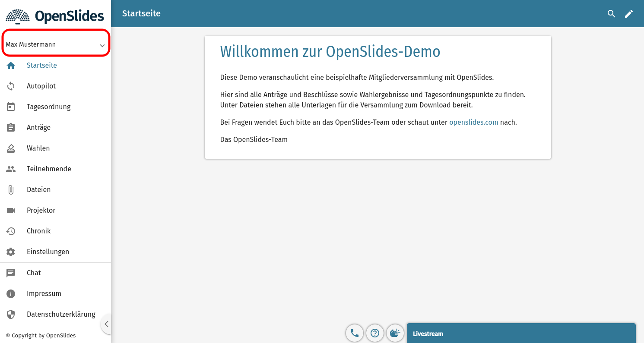Viewport: 644px width, 343px height.
Task: Click the Willkommen zur OpenSlides-Demo heading
Action: click(x=330, y=52)
